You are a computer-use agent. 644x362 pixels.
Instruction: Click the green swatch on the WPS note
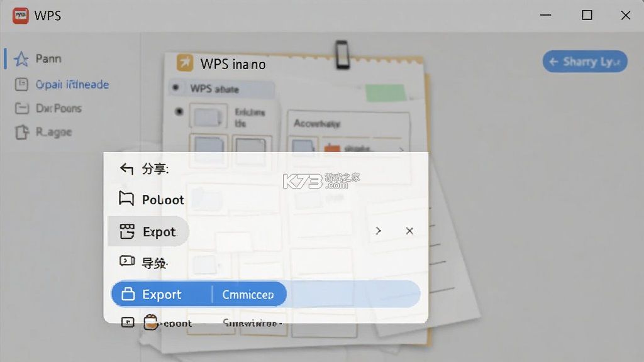[386, 93]
